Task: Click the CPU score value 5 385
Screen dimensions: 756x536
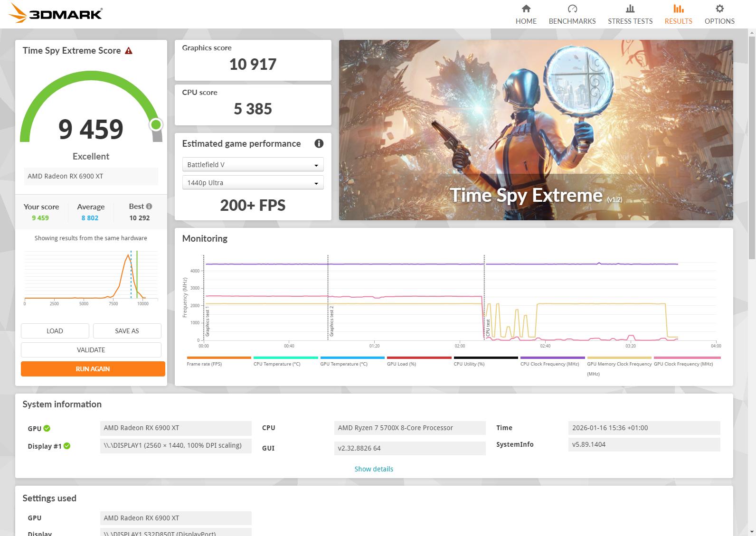Action: pos(253,109)
